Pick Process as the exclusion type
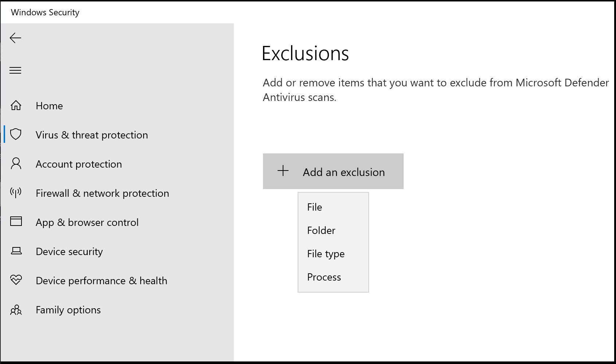Image resolution: width=616 pixels, height=364 pixels. coord(323,277)
